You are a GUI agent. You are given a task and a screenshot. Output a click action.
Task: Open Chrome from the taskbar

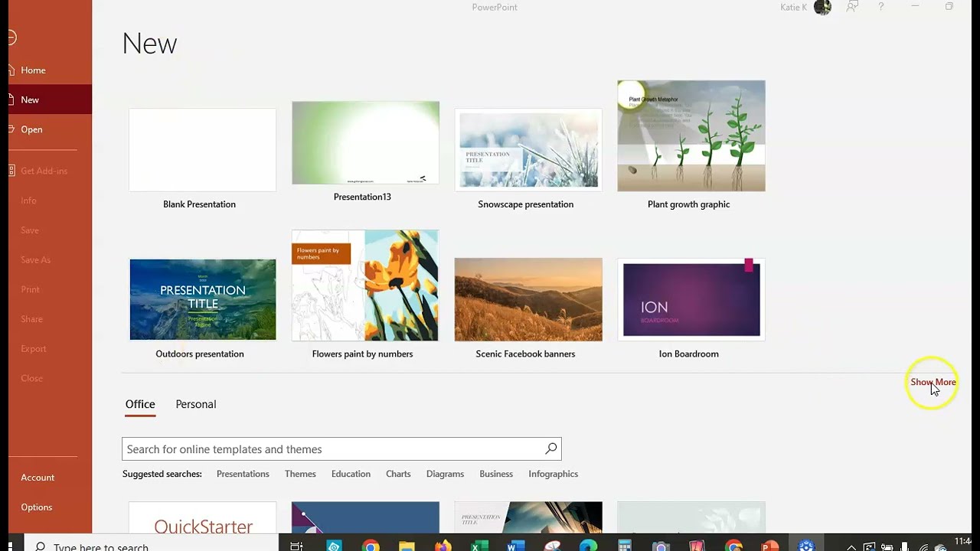pyautogui.click(x=371, y=546)
